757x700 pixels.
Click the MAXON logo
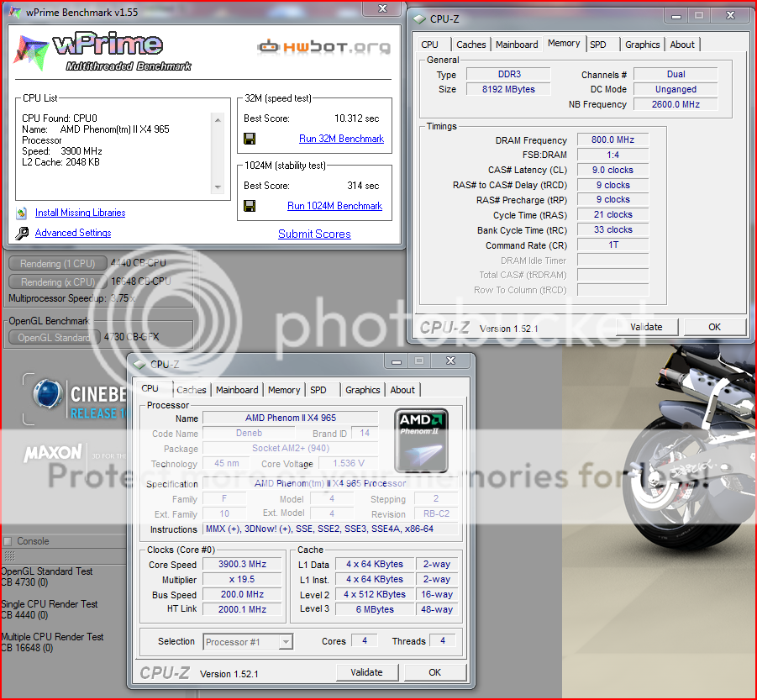pyautogui.click(x=53, y=453)
